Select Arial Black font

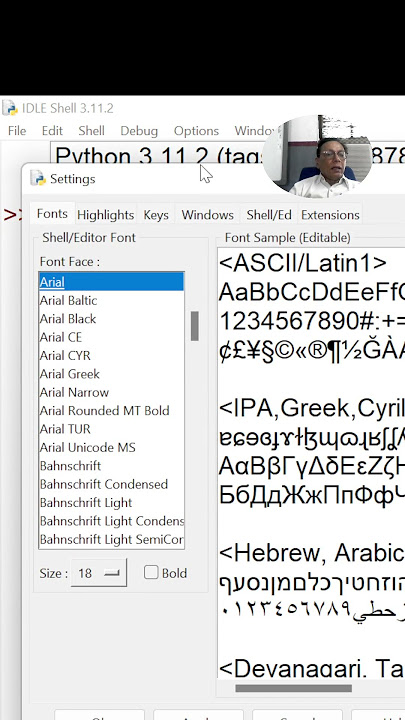click(x=112, y=319)
